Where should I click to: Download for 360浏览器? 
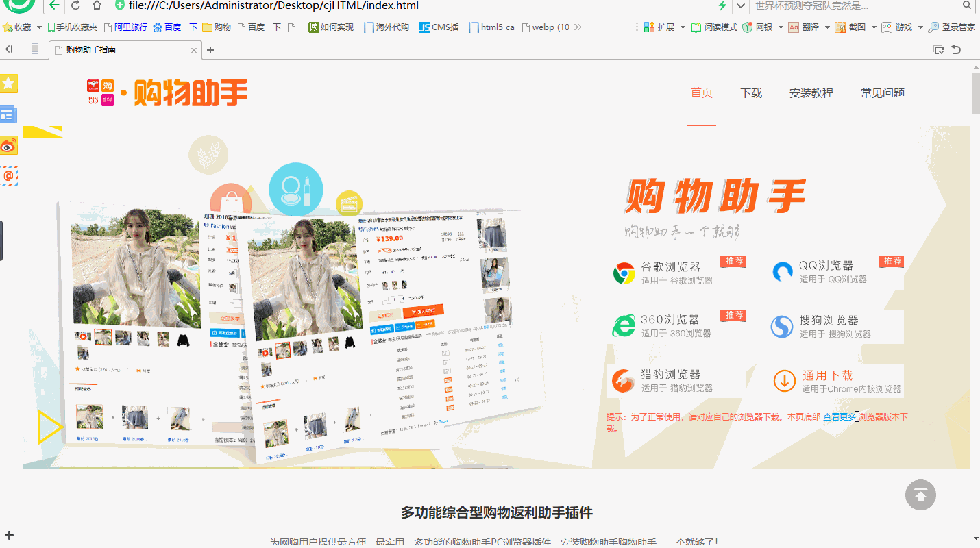(678, 326)
